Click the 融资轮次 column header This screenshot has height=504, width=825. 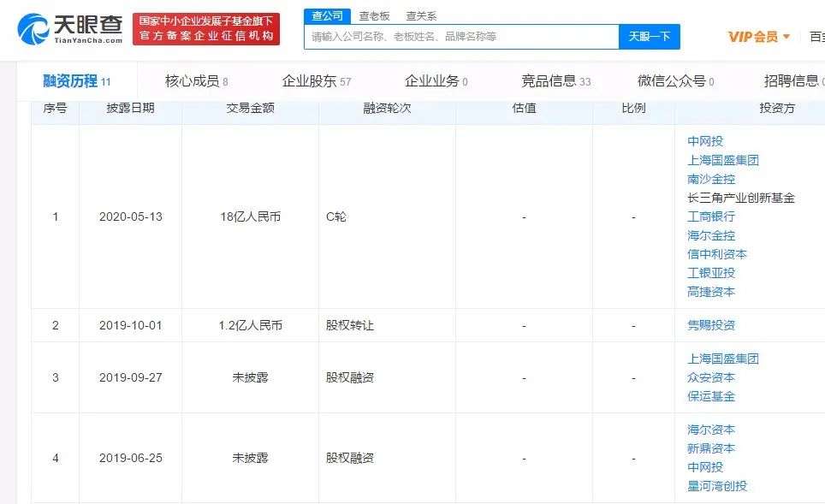pos(387,109)
